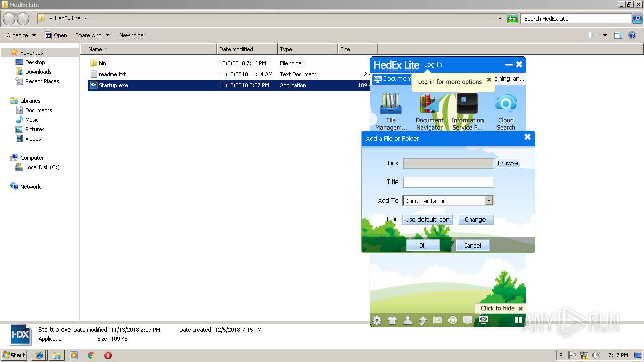Click Log In link in HedEx Lite
644x362 pixels.
coord(433,65)
